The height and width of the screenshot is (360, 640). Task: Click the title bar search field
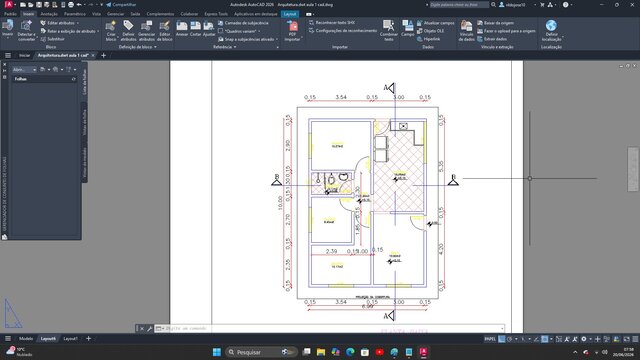point(459,4)
